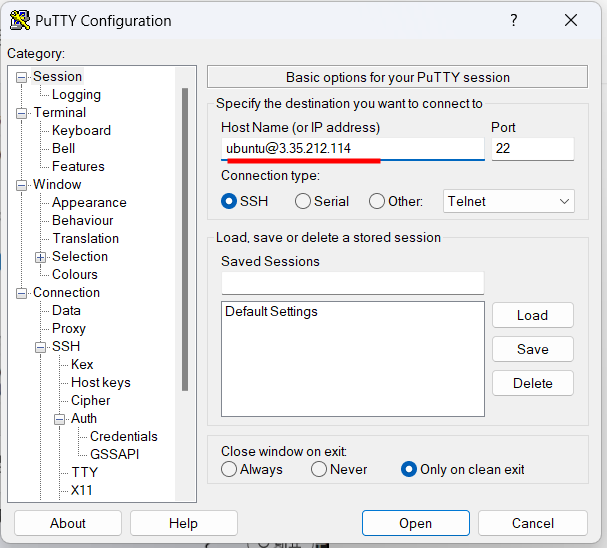Click the Saved Sessions name field
The image size is (607, 548).
353,283
